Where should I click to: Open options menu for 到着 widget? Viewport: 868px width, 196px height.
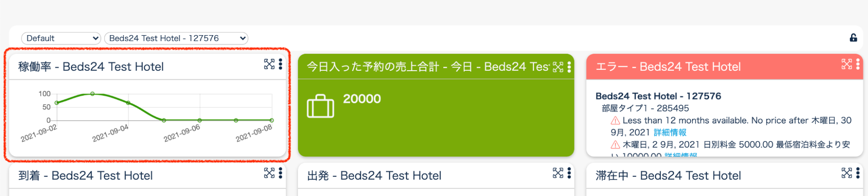click(281, 173)
